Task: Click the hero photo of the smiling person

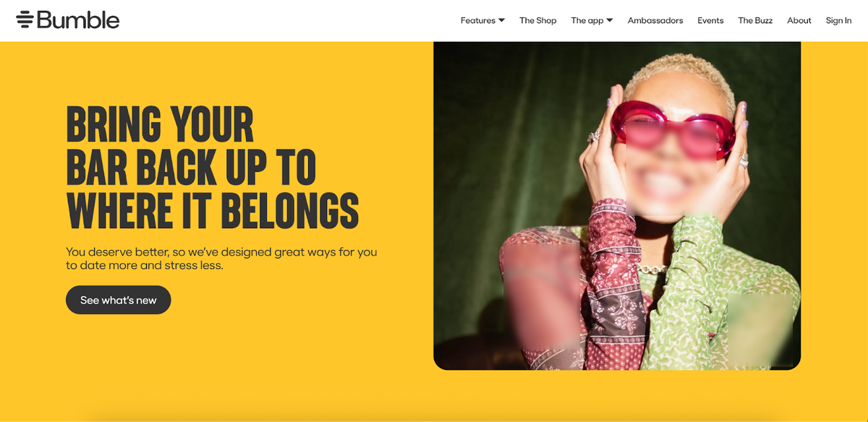Action: tap(617, 206)
